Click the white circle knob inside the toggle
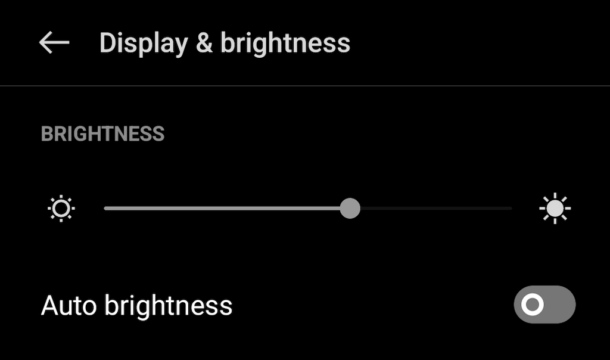The width and height of the screenshot is (610, 360). point(532,304)
